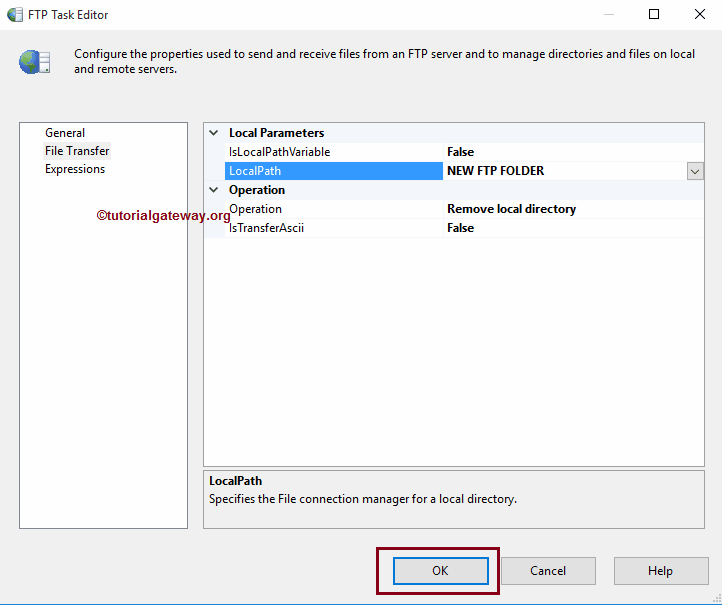Click the globe and server header icon
The height and width of the screenshot is (605, 722).
35,62
